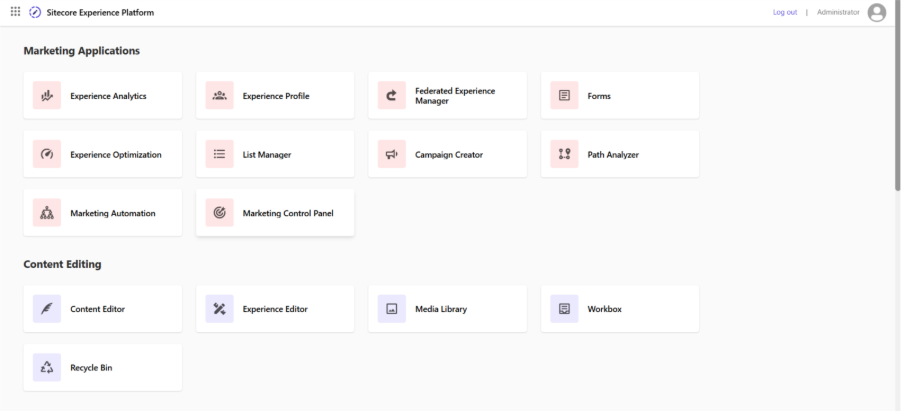The height and width of the screenshot is (411, 903).
Task: Click the Campaign Creator megaphone icon
Action: pos(392,155)
